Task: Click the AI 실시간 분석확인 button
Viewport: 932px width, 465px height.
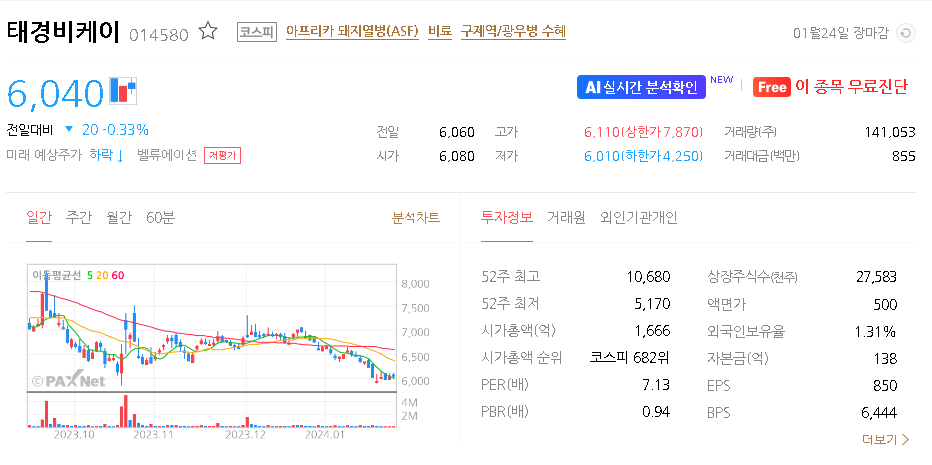Action: coord(641,87)
